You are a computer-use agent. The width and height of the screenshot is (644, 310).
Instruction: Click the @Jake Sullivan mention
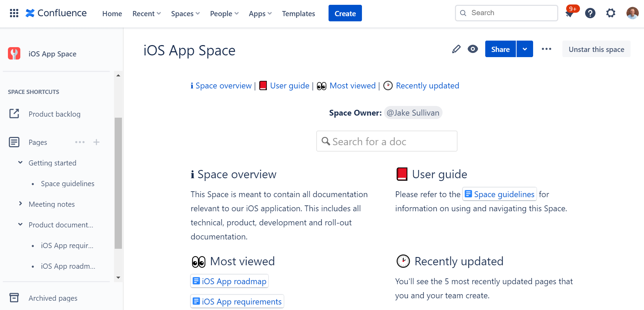tap(413, 113)
